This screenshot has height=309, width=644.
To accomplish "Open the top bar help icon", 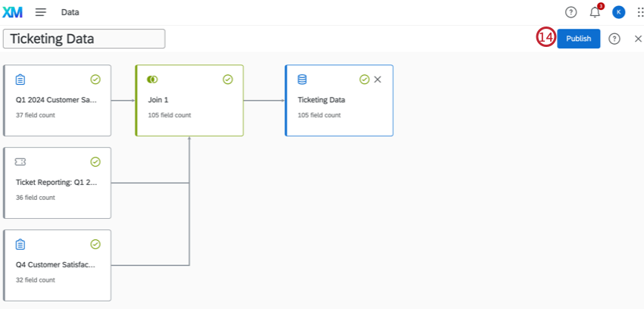I will tap(571, 12).
